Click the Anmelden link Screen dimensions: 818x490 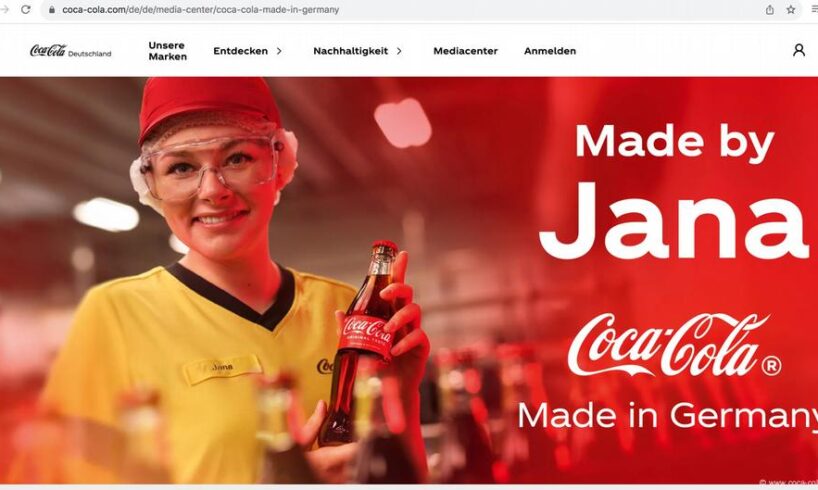[550, 51]
